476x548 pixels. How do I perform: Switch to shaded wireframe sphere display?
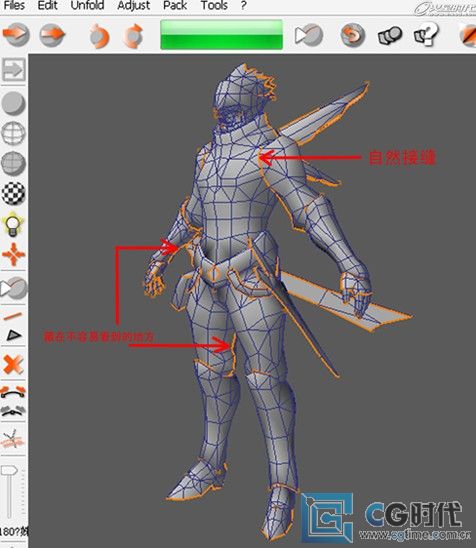[x=14, y=163]
